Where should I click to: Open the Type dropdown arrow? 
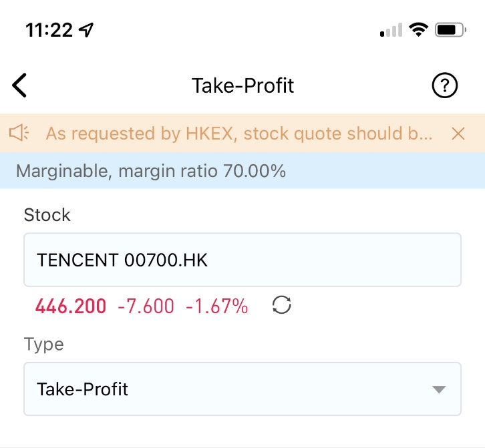tap(439, 389)
